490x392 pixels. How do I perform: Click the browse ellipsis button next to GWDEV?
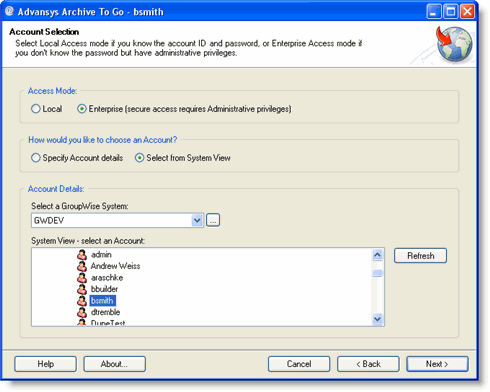213,220
